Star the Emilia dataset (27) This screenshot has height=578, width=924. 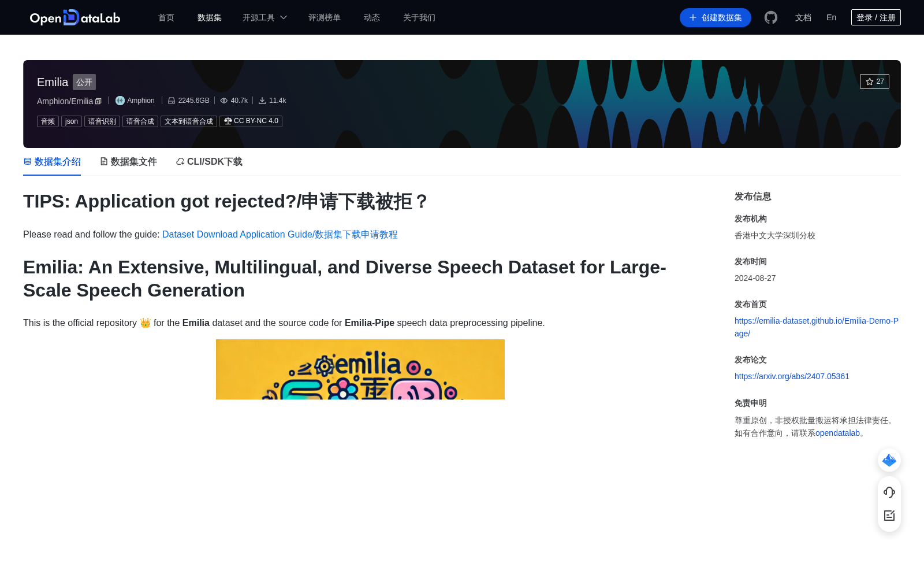874,81
